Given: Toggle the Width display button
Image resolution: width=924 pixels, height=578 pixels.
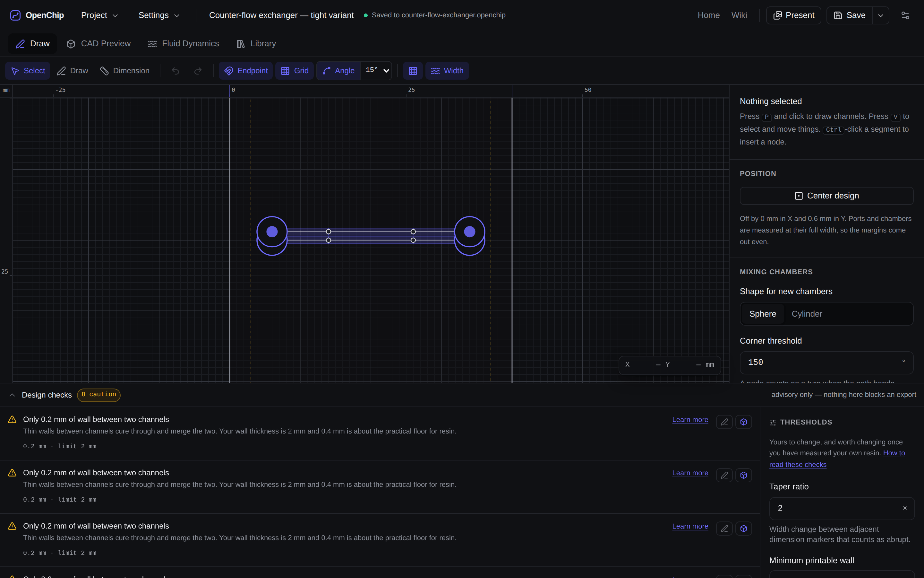Looking at the screenshot, I should (x=447, y=71).
